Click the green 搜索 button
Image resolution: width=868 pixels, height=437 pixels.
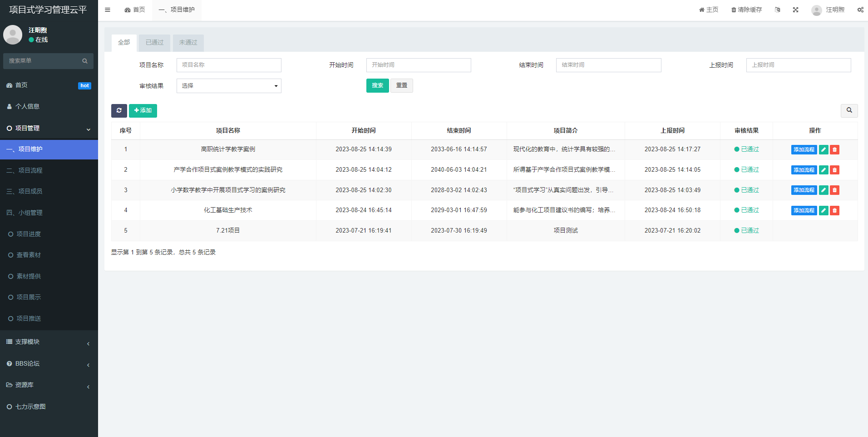pos(377,85)
